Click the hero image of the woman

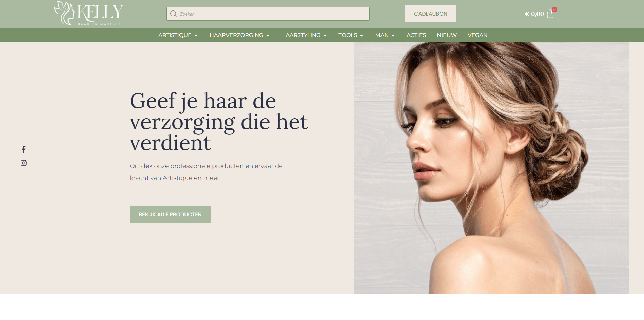491,168
